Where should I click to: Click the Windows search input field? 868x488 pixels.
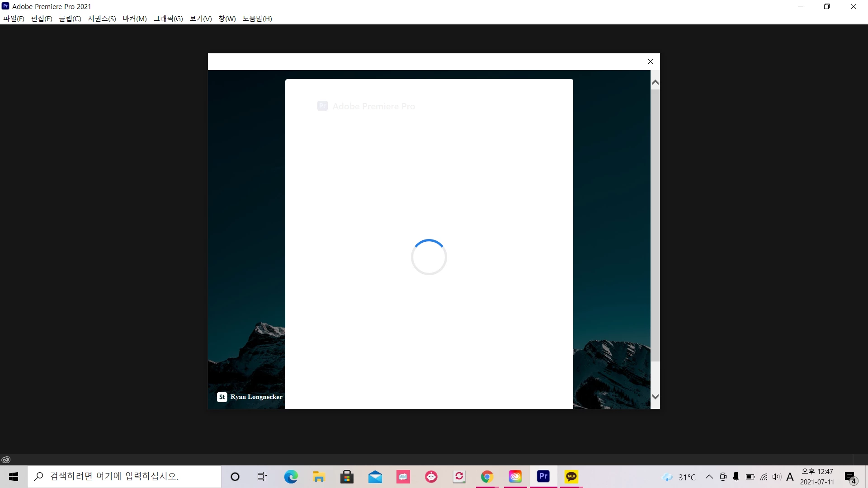pos(124,477)
